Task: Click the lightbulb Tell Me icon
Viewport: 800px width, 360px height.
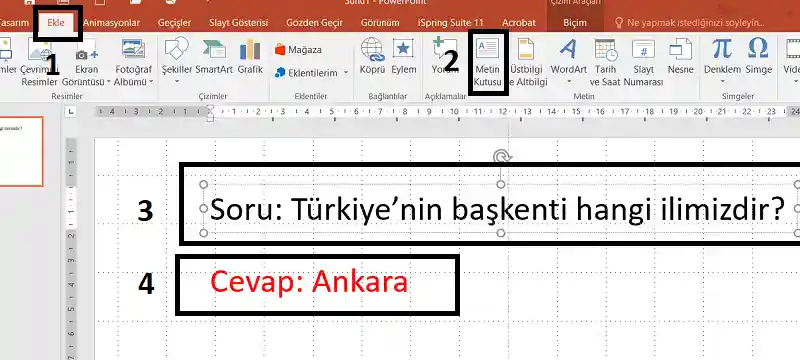Action: (x=619, y=23)
